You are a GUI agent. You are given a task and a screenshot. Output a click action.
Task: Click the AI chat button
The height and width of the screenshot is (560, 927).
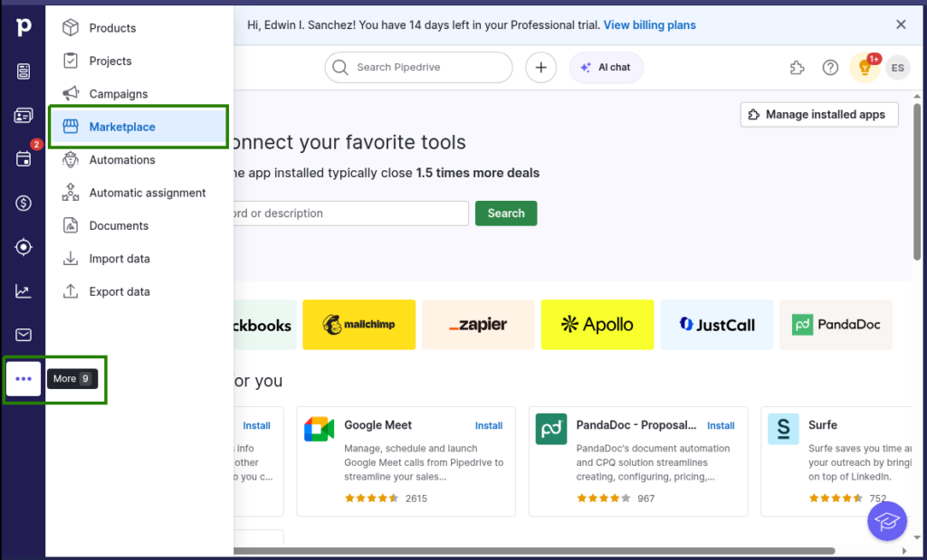(607, 67)
